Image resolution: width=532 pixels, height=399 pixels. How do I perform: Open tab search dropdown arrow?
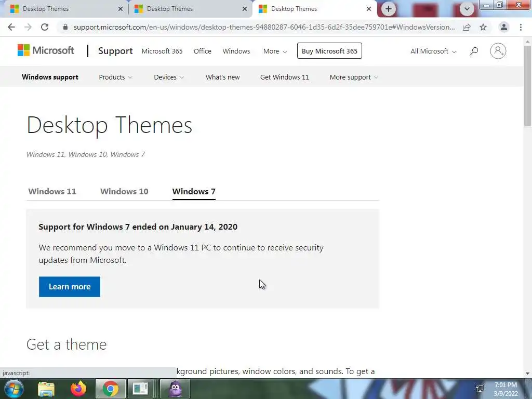[x=467, y=9]
